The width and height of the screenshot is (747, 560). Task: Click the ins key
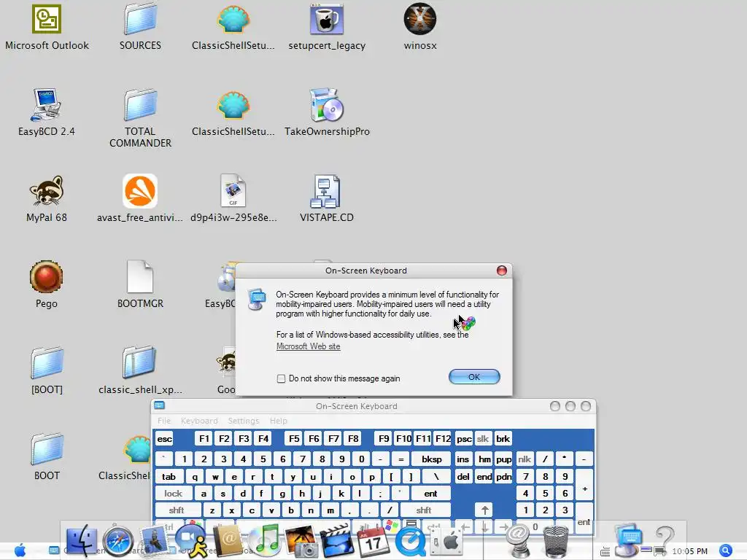tap(463, 459)
